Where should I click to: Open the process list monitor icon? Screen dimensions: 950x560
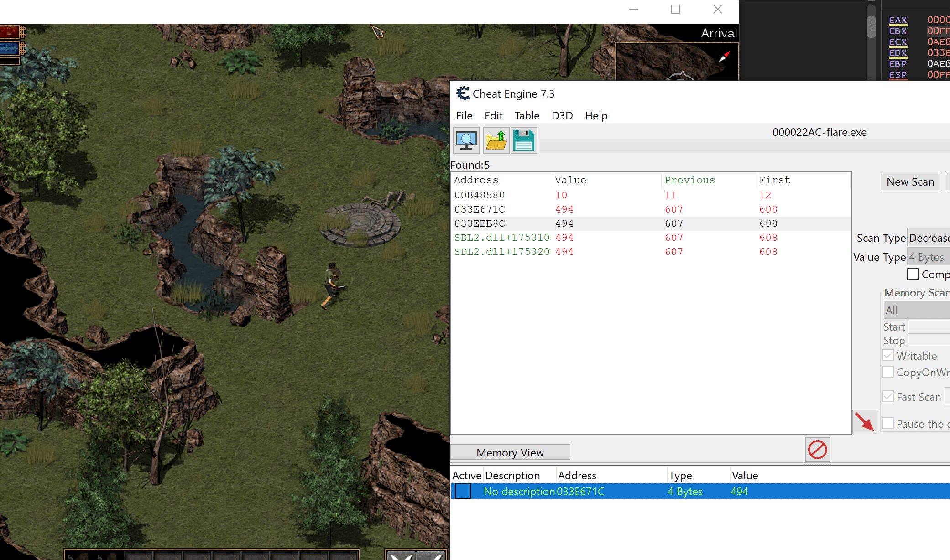(x=466, y=140)
